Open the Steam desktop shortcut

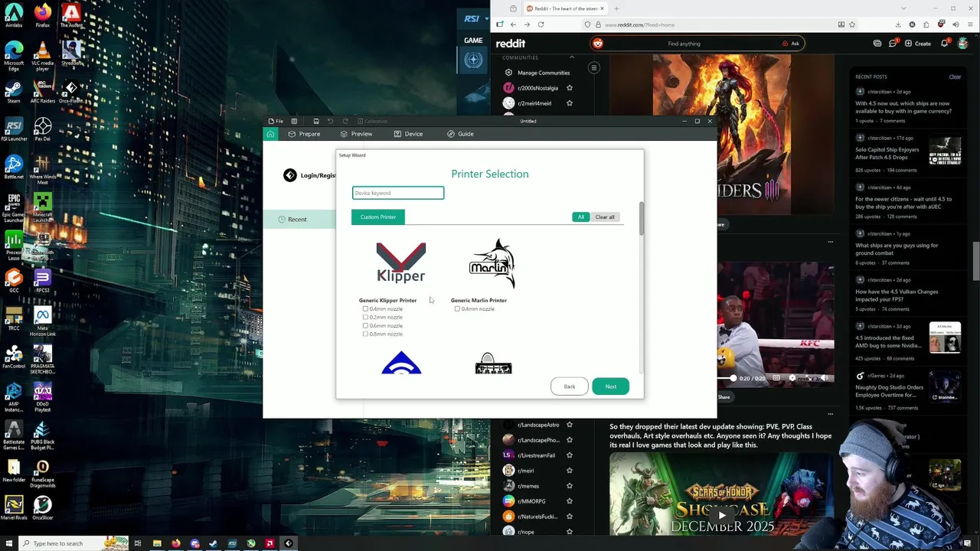click(14, 91)
